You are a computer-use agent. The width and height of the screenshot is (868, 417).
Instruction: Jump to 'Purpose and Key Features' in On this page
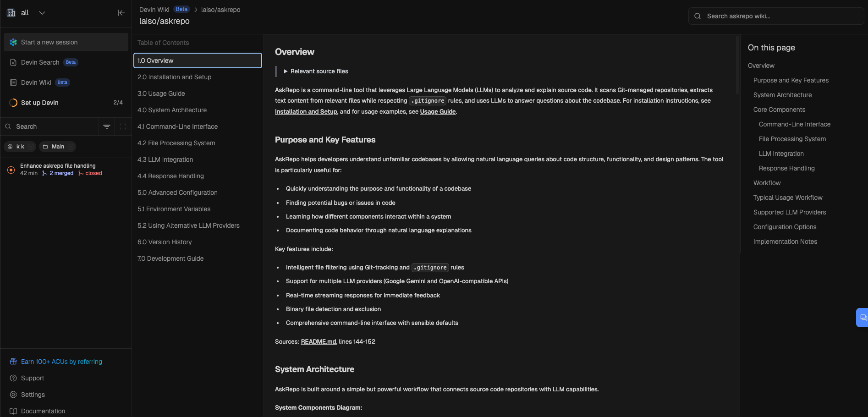pyautogui.click(x=791, y=80)
